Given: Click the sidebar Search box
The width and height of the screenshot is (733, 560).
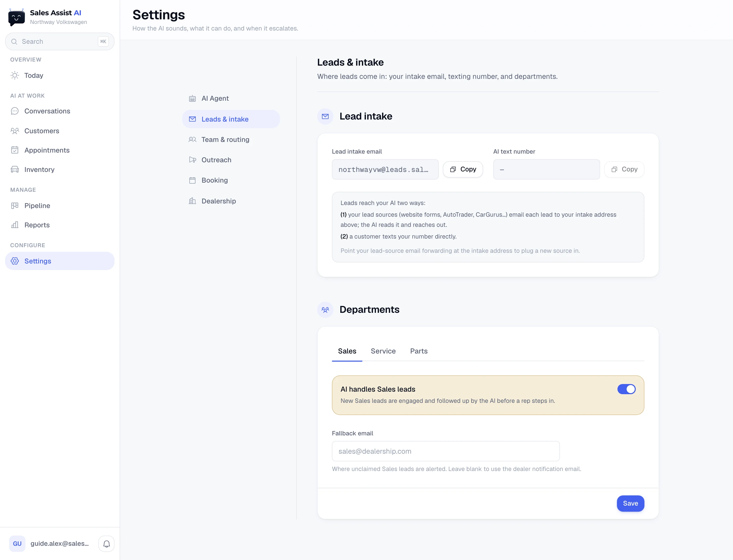Looking at the screenshot, I should click(x=60, y=42).
